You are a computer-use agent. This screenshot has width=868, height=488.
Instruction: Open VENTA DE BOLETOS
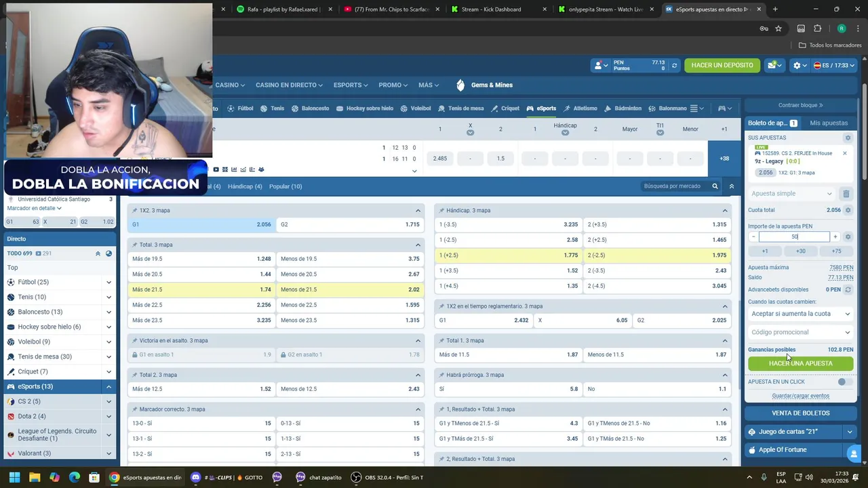801,413
